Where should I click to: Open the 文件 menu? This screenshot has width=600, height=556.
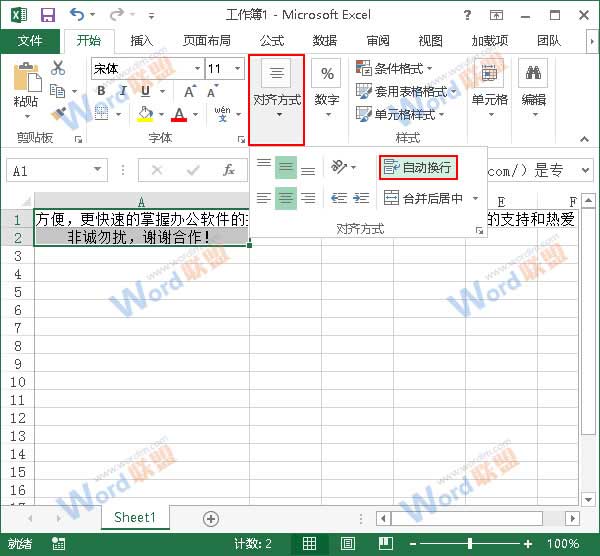tap(30, 41)
